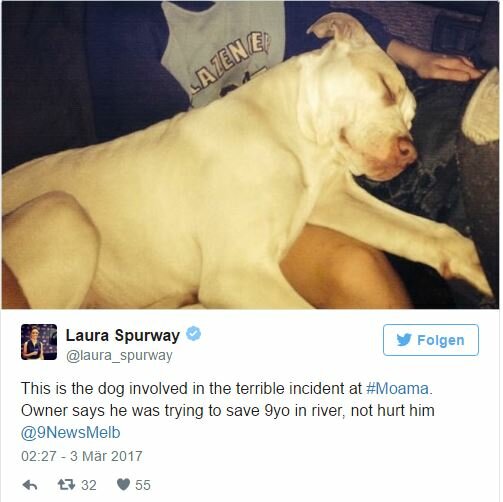Open the @laura_spurway handle

pyautogui.click(x=119, y=355)
